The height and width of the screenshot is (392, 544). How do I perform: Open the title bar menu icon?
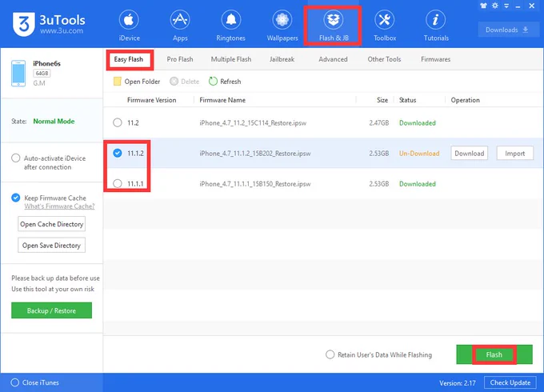click(x=506, y=6)
